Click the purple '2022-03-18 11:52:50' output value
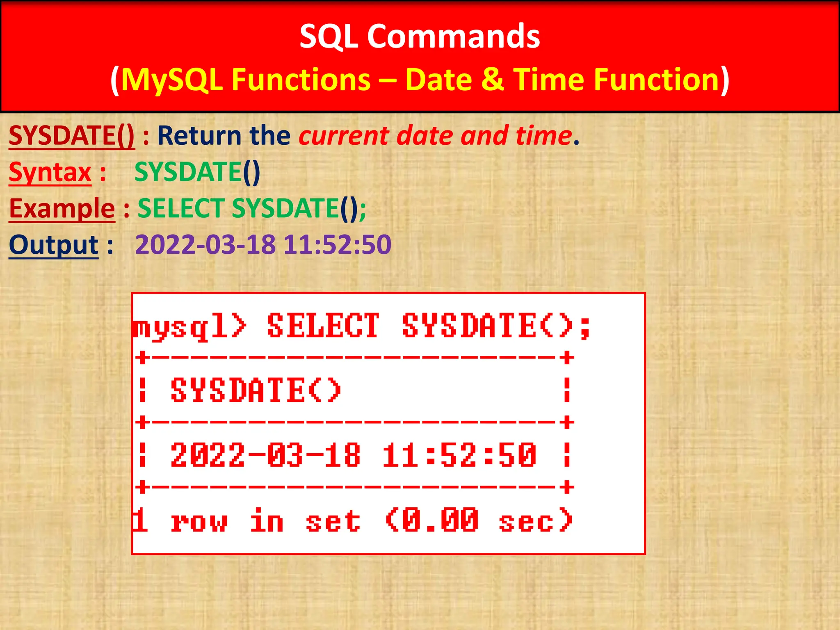This screenshot has width=840, height=630. 263,245
